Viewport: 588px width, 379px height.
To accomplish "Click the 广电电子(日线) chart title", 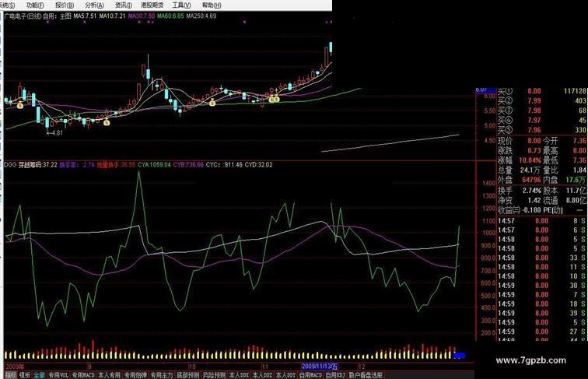I will [x=23, y=16].
